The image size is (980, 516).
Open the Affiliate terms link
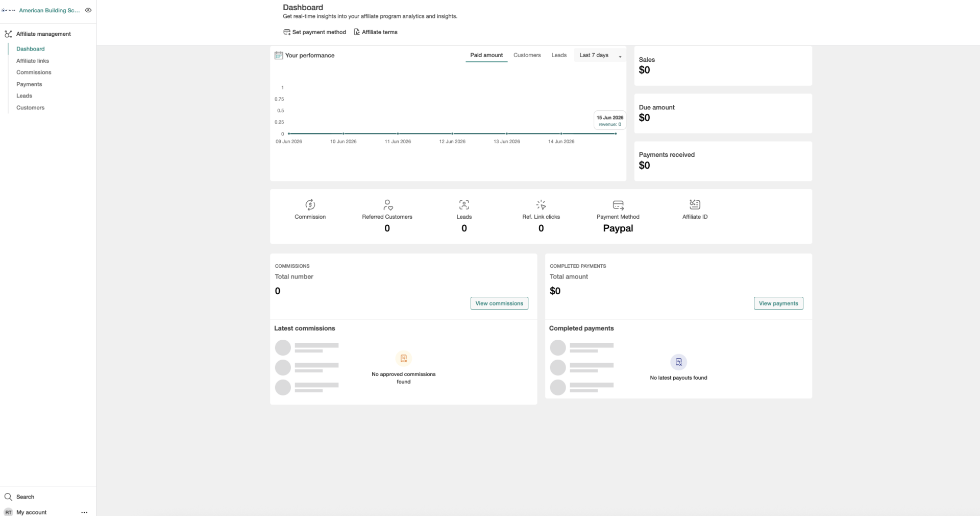380,32
